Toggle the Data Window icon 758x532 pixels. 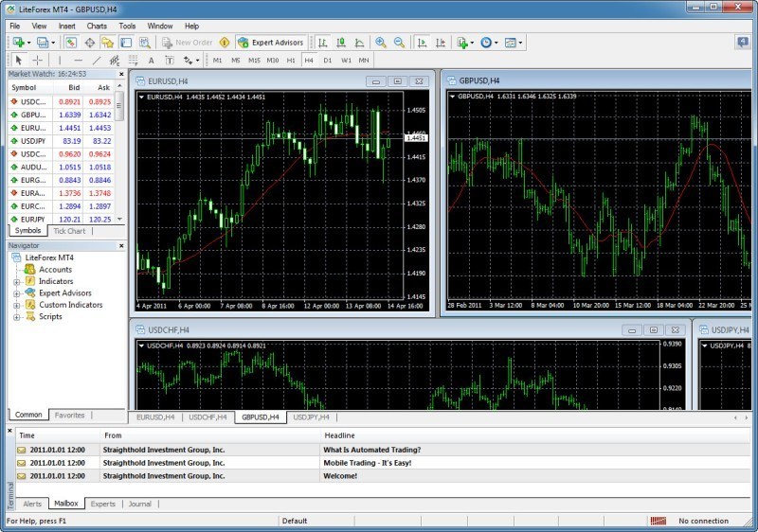pyautogui.click(x=89, y=43)
